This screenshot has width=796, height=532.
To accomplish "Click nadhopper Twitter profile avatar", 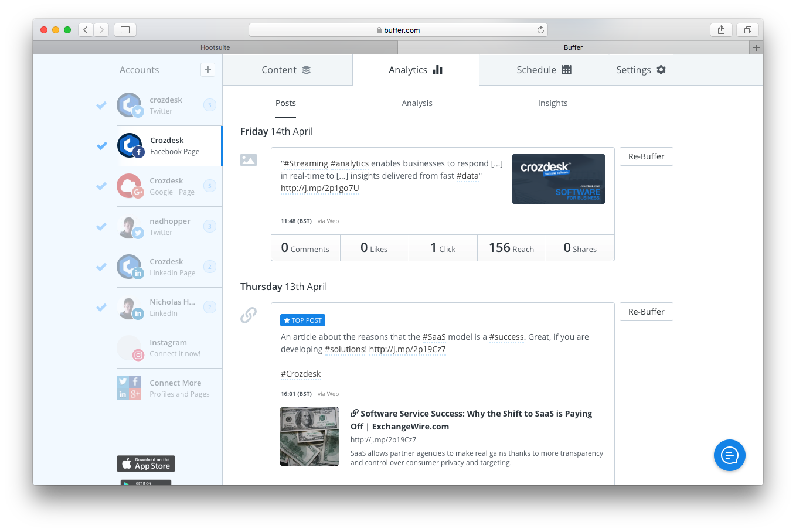I will (x=130, y=227).
